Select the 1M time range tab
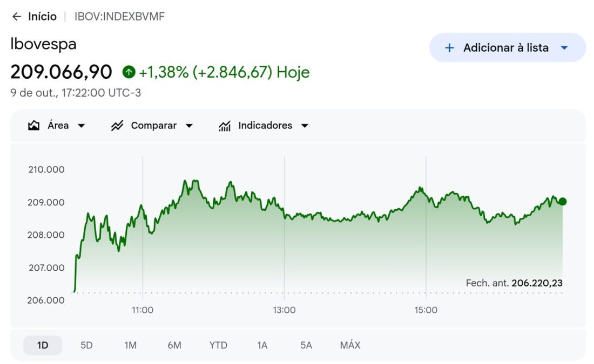The width and height of the screenshot is (594, 364). 130,345
